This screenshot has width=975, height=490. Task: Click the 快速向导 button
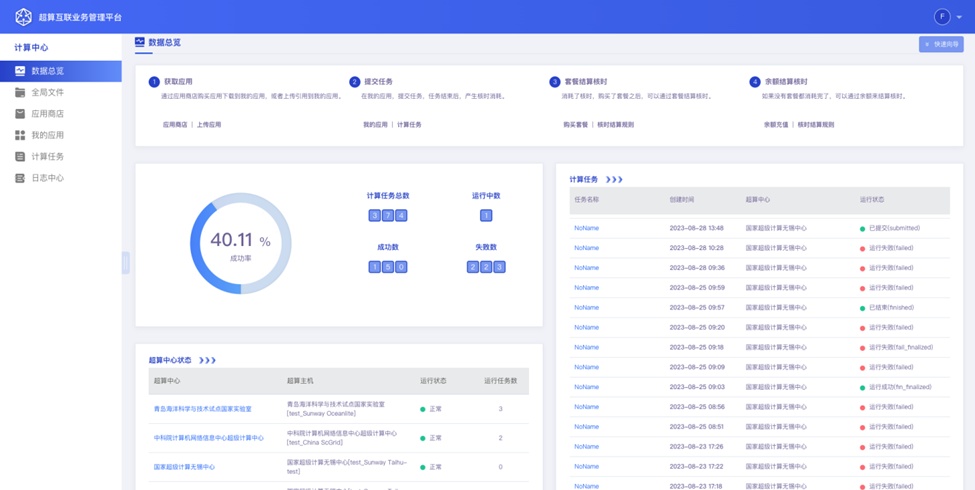[x=941, y=44]
